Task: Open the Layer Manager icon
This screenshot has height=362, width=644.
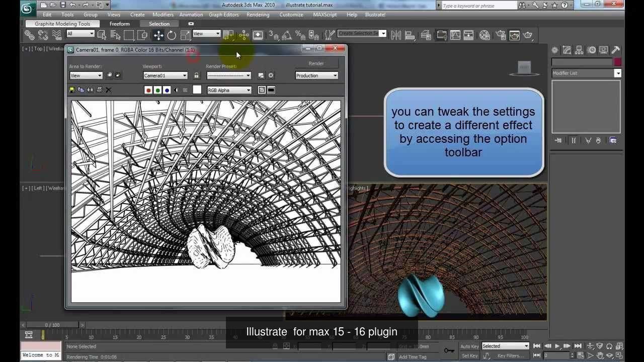Action: coord(426,35)
